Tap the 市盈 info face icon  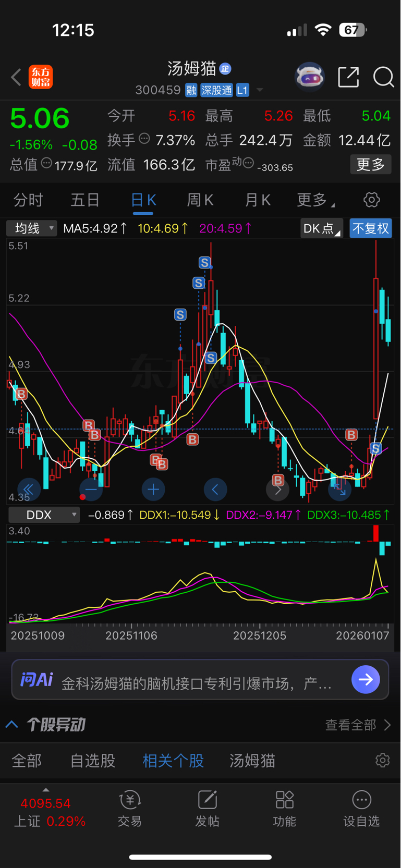coord(249,163)
